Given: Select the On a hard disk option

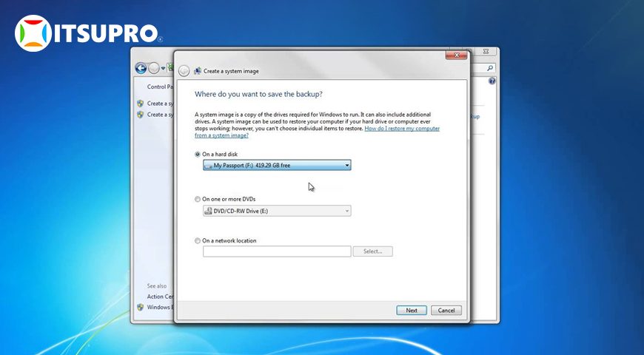Looking at the screenshot, I should pos(198,155).
